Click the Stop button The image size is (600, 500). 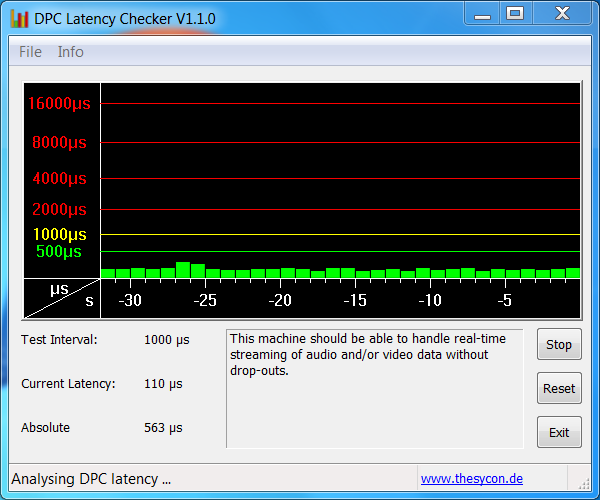pos(559,344)
